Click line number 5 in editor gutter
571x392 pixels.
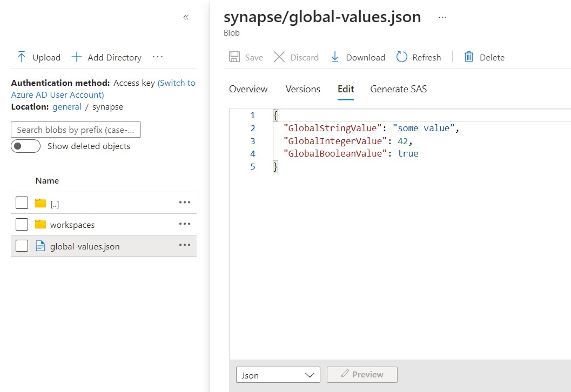(x=253, y=167)
